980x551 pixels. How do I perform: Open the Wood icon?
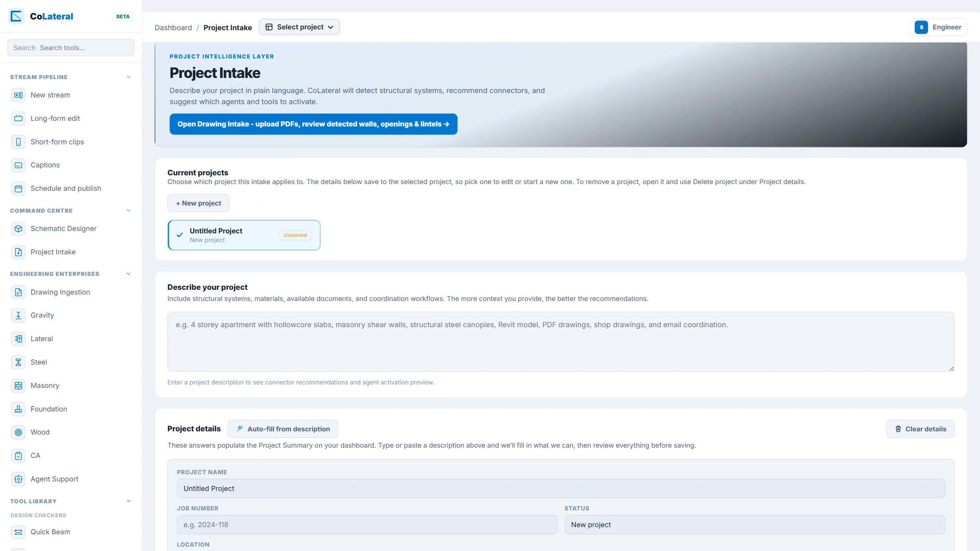[18, 432]
